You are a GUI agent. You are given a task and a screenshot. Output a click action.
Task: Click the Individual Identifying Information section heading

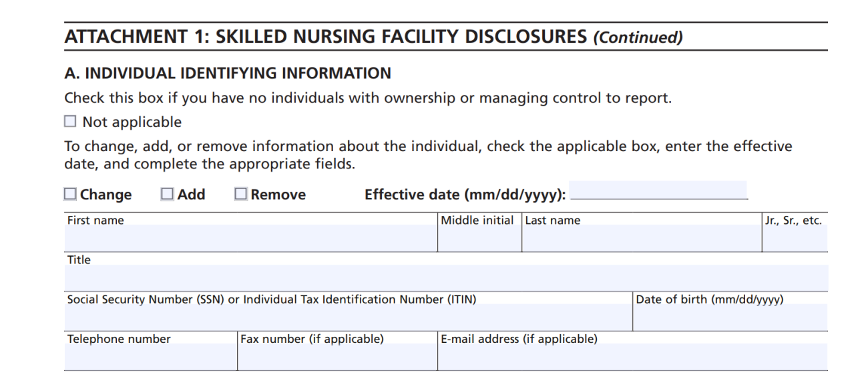[x=228, y=73]
